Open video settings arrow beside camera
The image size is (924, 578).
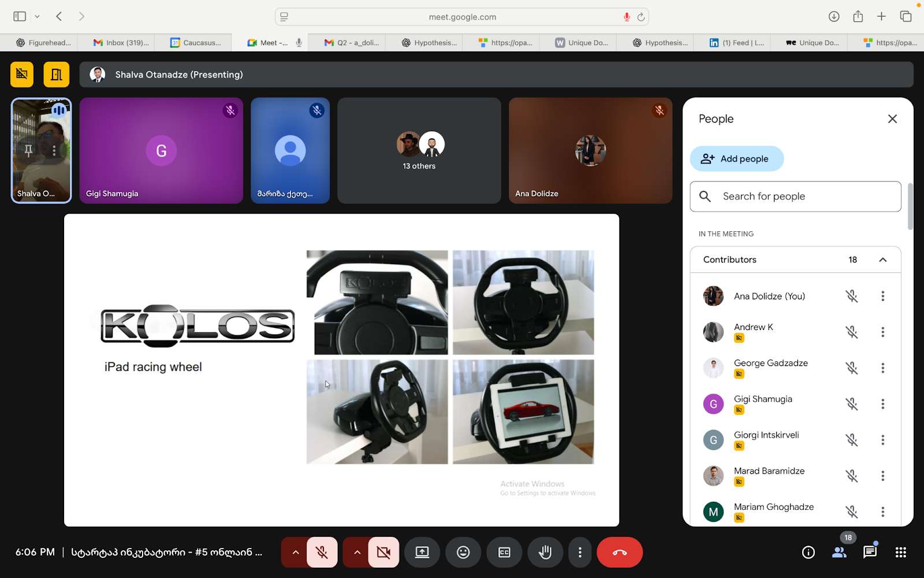(357, 553)
